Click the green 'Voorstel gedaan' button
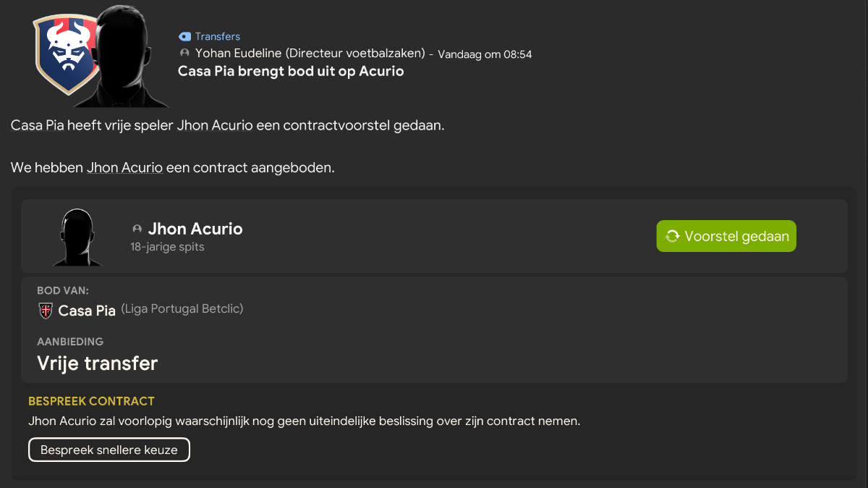This screenshot has width=868, height=488. point(726,236)
